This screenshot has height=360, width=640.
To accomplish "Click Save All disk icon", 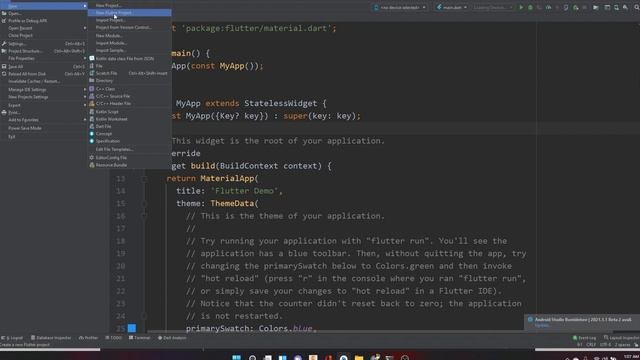I will click(4, 67).
